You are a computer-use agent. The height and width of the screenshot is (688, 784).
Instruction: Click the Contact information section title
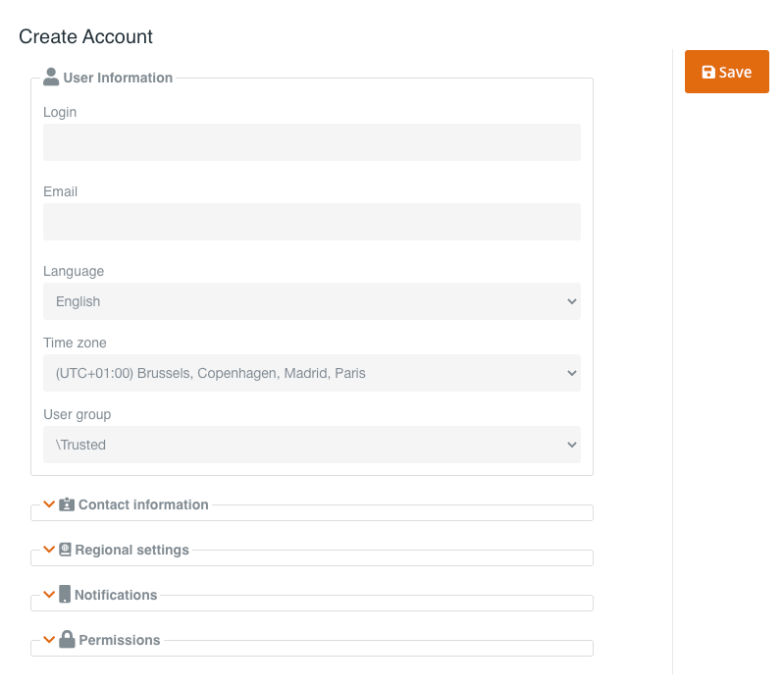click(x=143, y=504)
